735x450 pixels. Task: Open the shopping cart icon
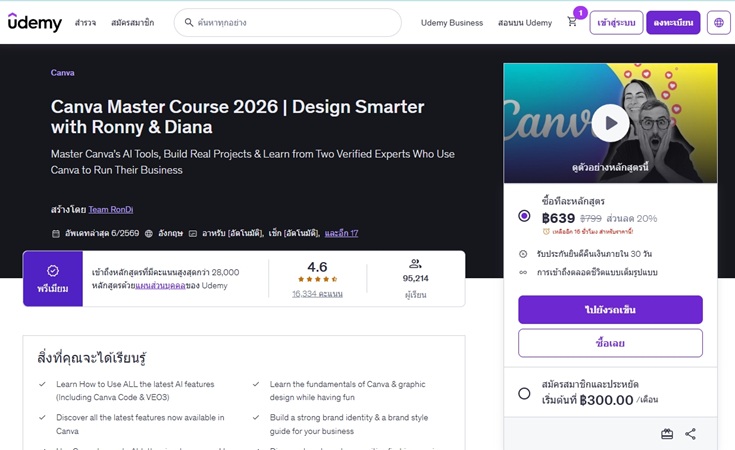(572, 22)
